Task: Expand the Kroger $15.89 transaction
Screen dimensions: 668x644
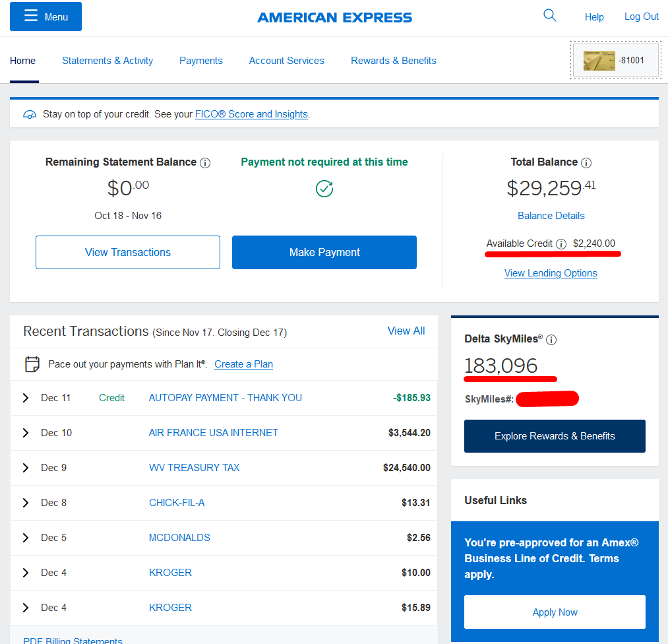Action: tap(26, 607)
